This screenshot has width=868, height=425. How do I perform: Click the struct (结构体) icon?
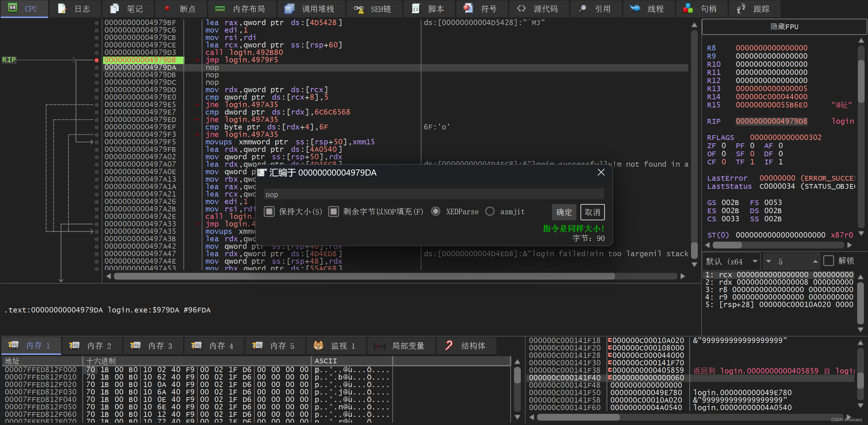(449, 345)
